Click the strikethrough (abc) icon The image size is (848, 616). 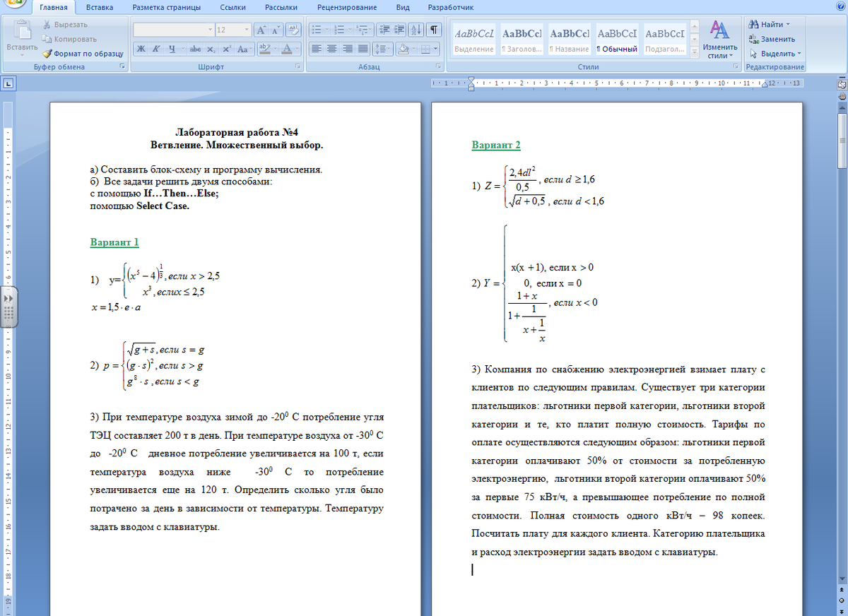[x=196, y=49]
